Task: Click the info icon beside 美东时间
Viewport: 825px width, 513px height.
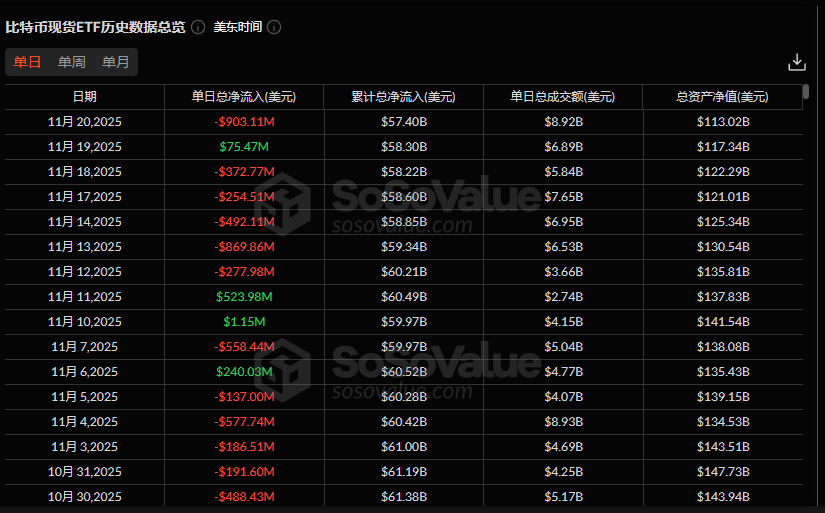Action: pos(274,27)
